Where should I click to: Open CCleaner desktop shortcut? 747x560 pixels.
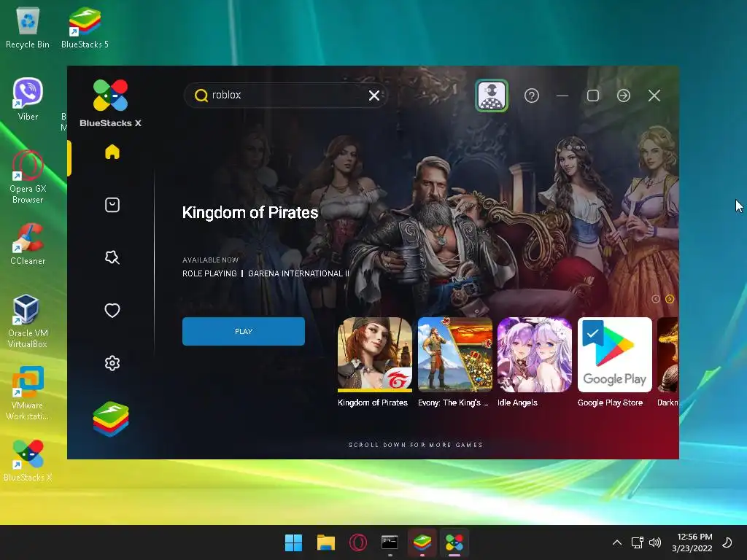click(x=28, y=244)
